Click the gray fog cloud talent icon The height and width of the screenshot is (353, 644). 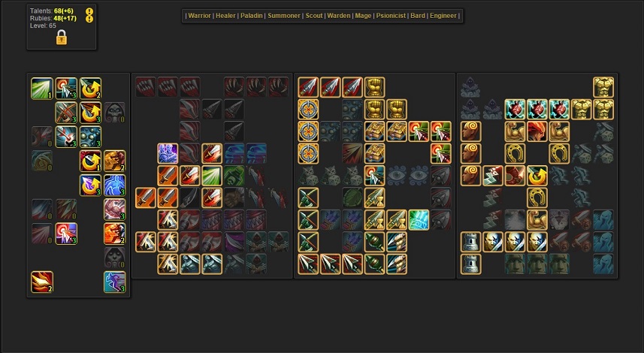point(515,219)
